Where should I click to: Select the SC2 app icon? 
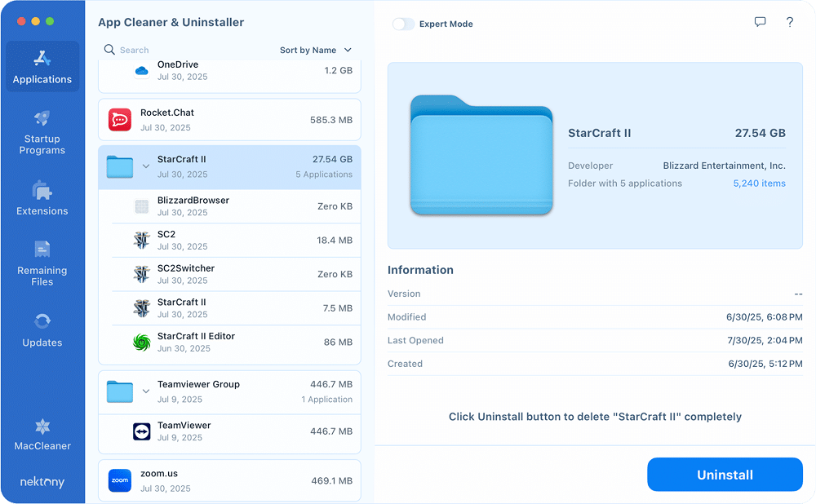[x=141, y=241]
